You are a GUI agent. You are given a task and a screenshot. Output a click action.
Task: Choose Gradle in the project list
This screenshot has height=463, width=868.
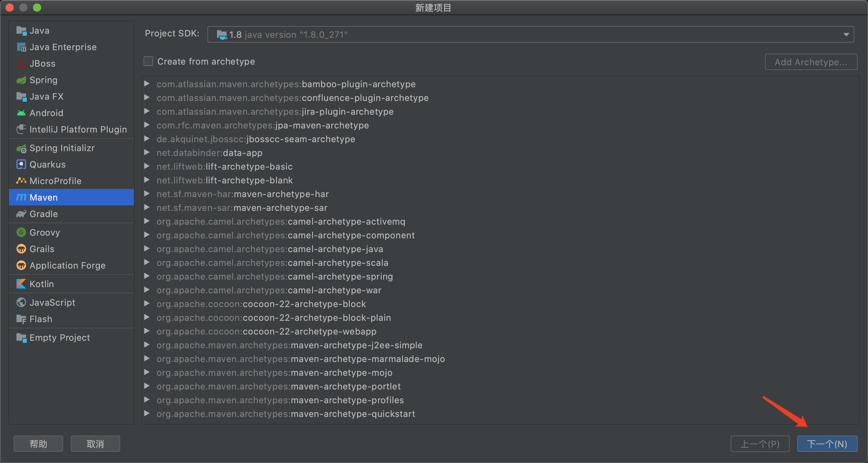(x=71, y=214)
